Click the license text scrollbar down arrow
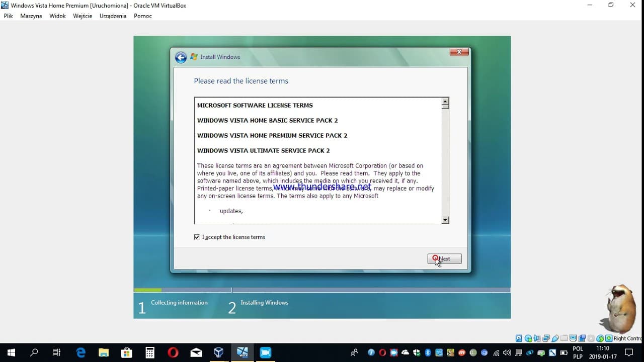This screenshot has height=362, width=644. [x=445, y=220]
